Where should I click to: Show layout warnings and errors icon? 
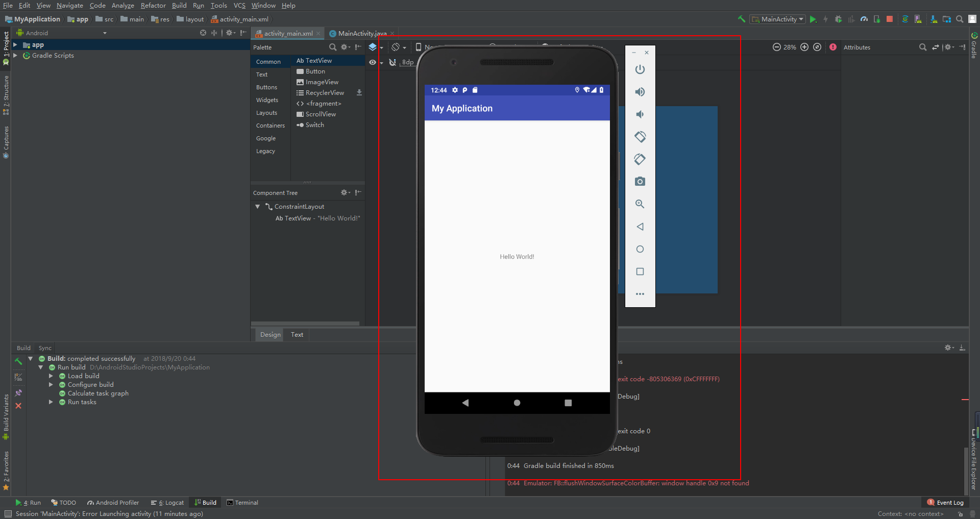[x=833, y=47]
